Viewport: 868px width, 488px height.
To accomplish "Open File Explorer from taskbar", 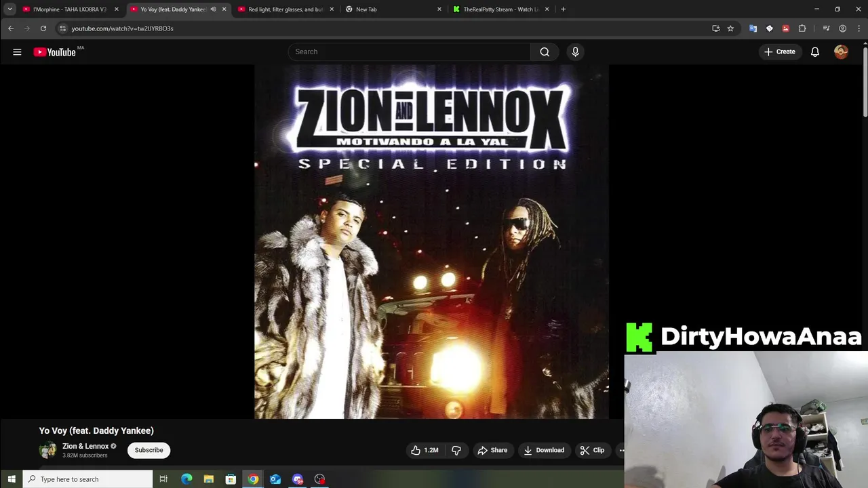I will 209,479.
